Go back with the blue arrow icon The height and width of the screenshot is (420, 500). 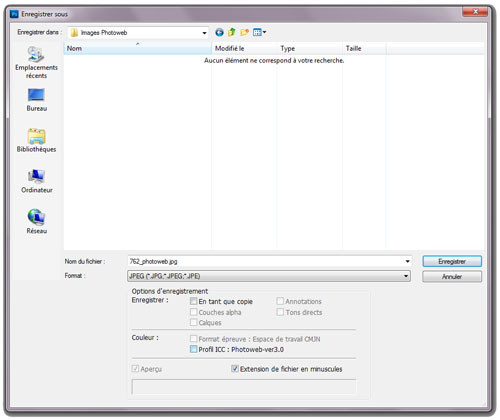click(x=219, y=32)
